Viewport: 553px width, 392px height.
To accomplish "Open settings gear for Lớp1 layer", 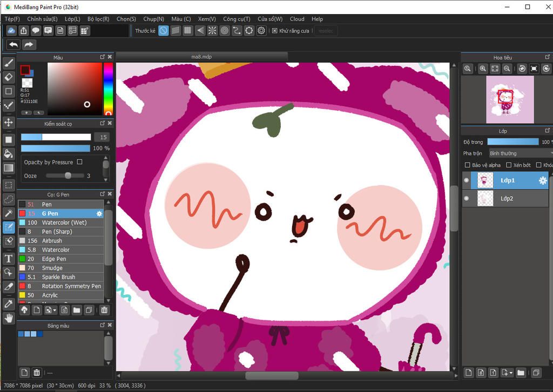I will point(543,181).
